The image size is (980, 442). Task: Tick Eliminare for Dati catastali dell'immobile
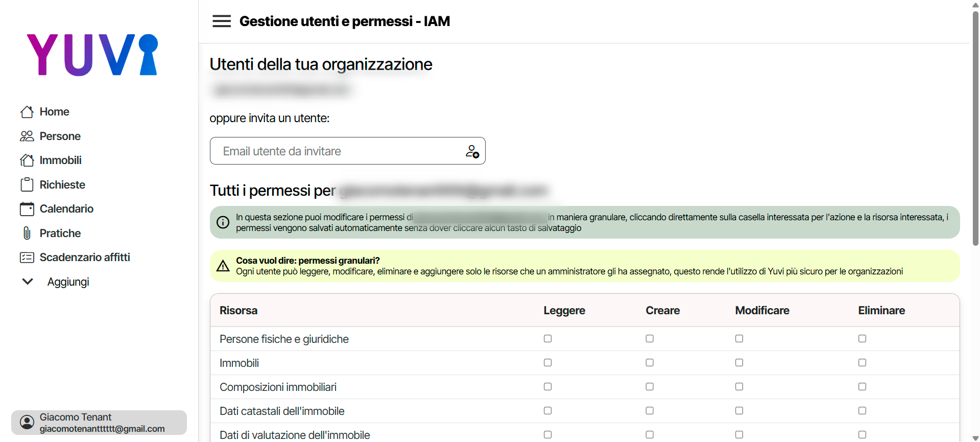click(862, 411)
